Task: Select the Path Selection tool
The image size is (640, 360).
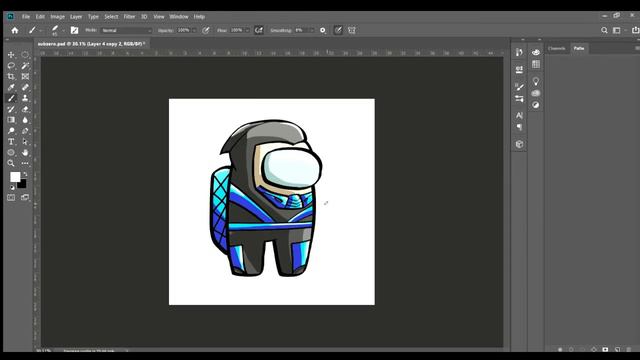Action: pos(25,142)
